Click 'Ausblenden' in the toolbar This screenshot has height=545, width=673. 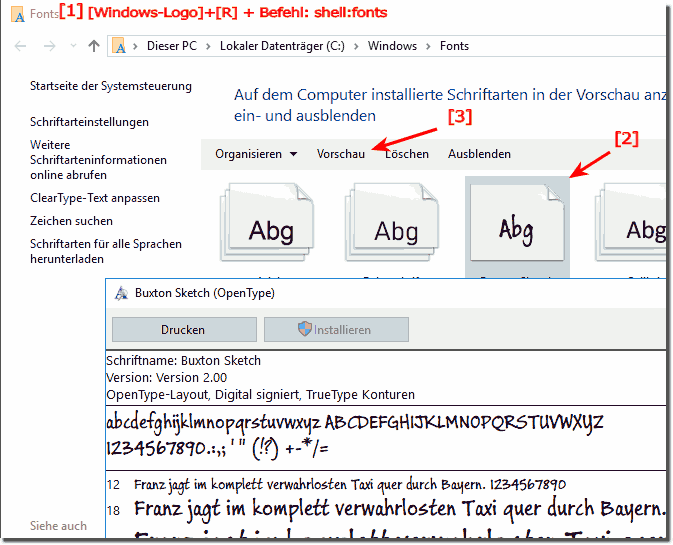(x=479, y=154)
